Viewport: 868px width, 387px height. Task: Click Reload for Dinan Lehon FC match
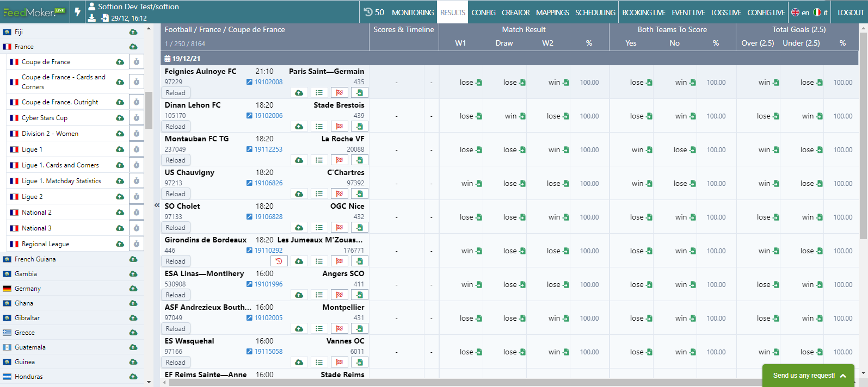[176, 127]
